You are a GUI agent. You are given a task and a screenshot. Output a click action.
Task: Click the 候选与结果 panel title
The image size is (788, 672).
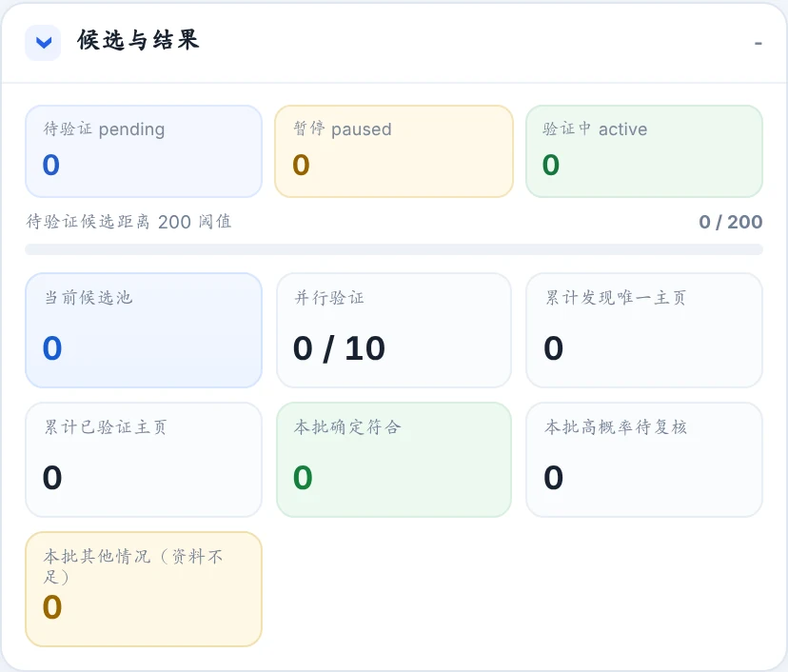point(138,40)
